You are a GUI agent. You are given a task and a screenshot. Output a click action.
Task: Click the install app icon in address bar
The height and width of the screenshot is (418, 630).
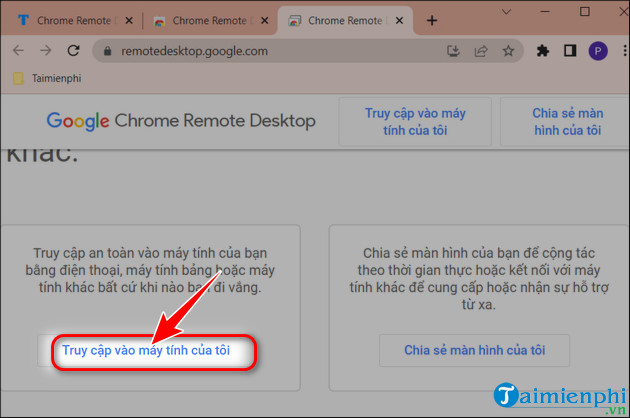453,51
